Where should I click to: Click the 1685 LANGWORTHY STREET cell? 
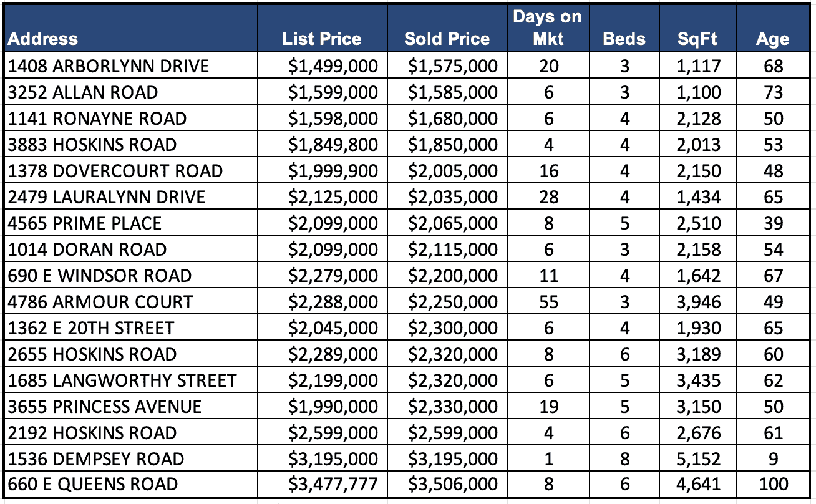(122, 380)
